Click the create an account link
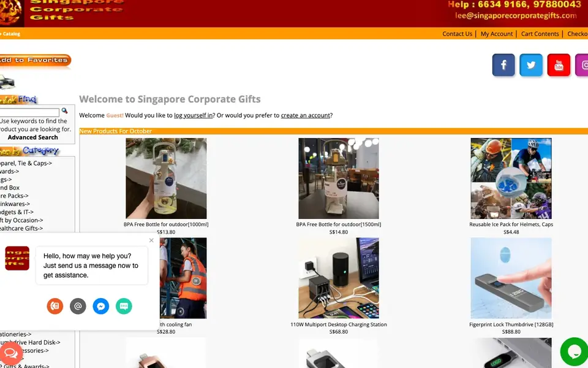This screenshot has width=588, height=368. pos(305,115)
